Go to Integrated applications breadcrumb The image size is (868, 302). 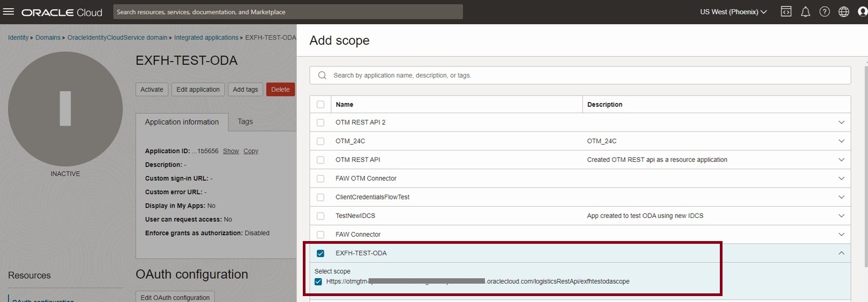coord(206,38)
